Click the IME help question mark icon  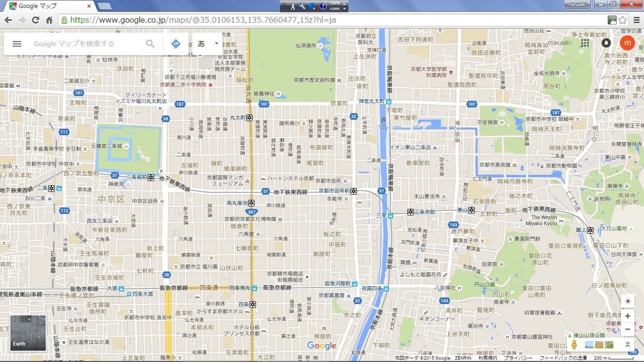pos(323,6)
